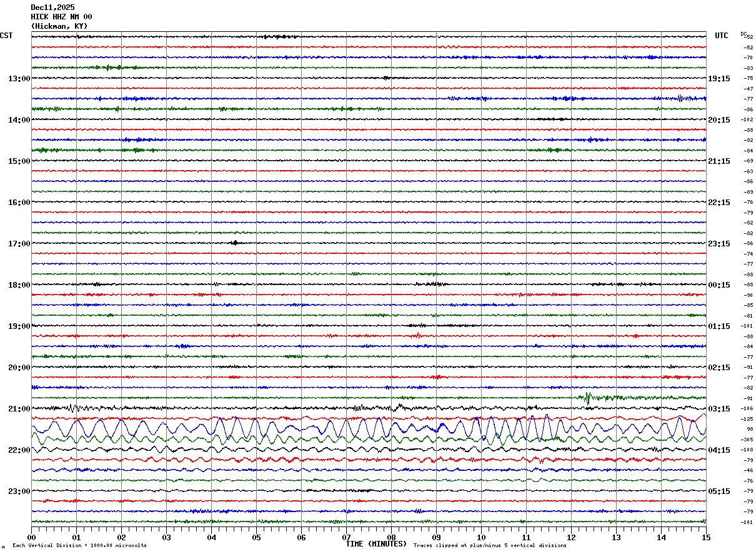Select the DC offset value -108
Image resolution: width=756 pixels, height=554 pixels.
[748, 450]
